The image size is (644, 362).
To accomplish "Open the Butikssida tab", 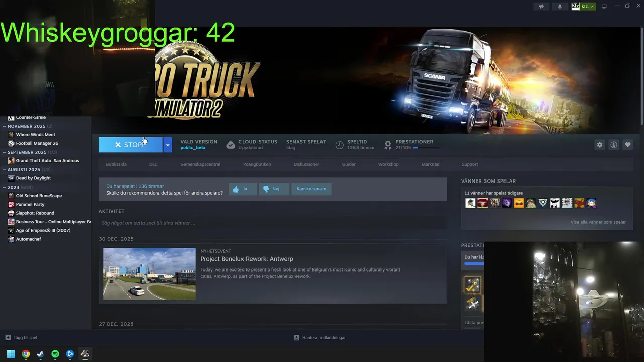I will pos(116,164).
